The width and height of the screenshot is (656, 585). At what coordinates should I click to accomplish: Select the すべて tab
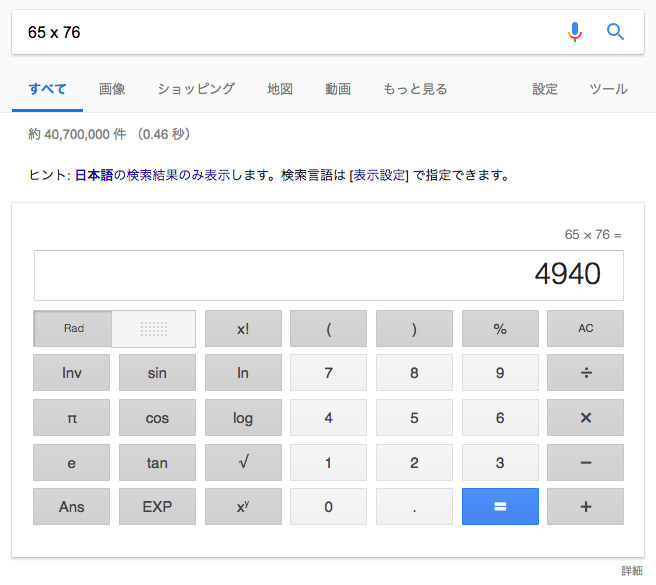(x=47, y=89)
